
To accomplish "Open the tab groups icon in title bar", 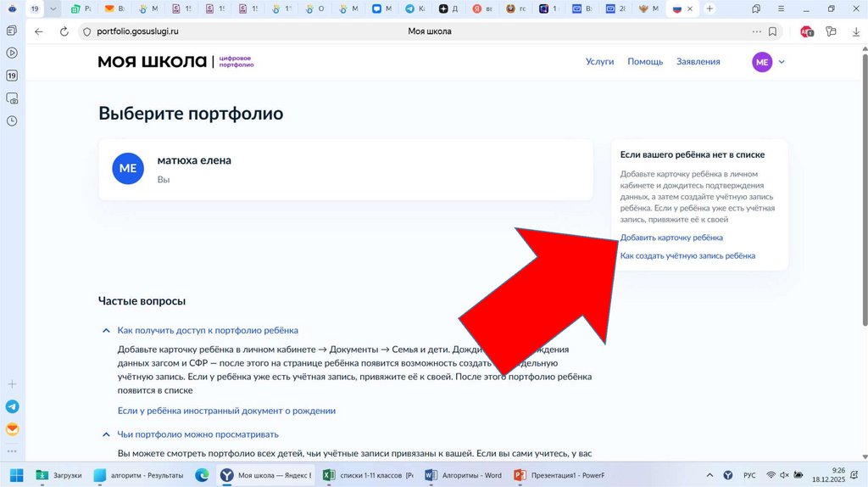I will tap(756, 8).
